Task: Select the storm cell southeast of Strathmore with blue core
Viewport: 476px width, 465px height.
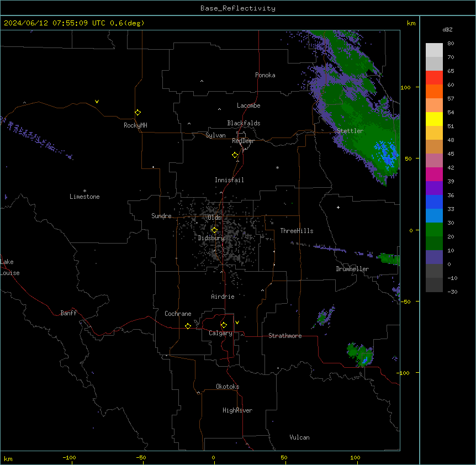Action: [x=361, y=355]
